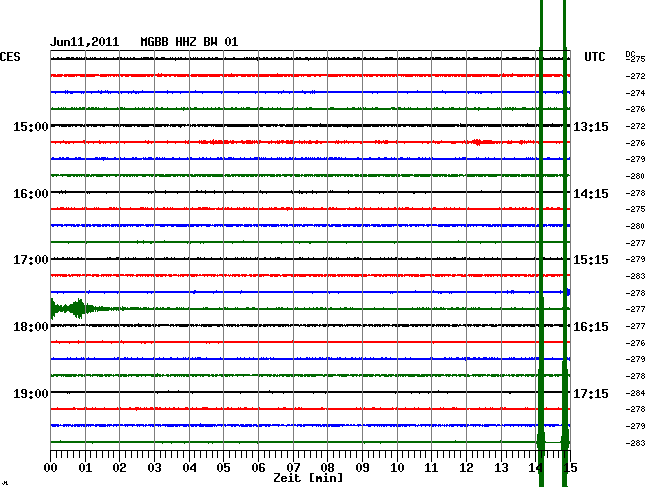Click the 13:15 UTC time label
The image size is (650, 494).
(591, 126)
